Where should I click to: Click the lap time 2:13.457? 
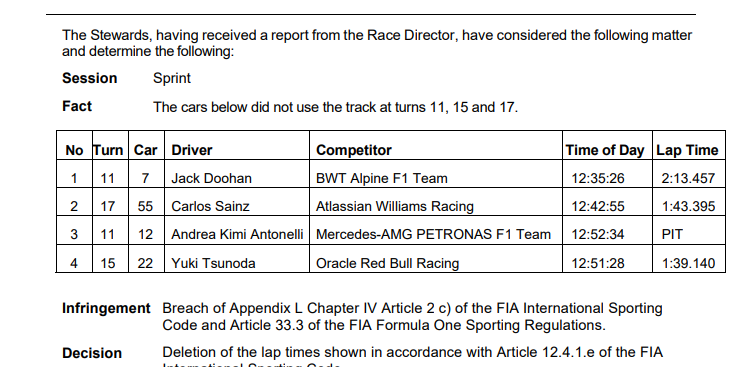(x=688, y=179)
